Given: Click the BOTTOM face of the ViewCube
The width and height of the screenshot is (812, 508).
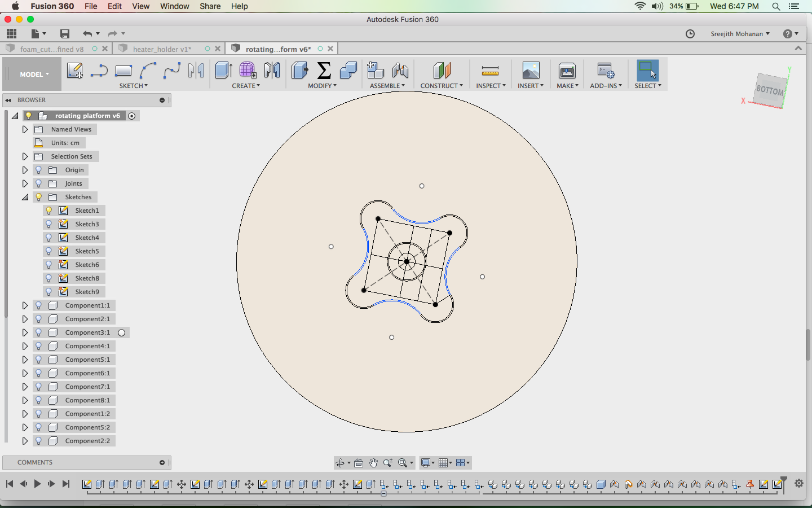Looking at the screenshot, I should [x=770, y=90].
